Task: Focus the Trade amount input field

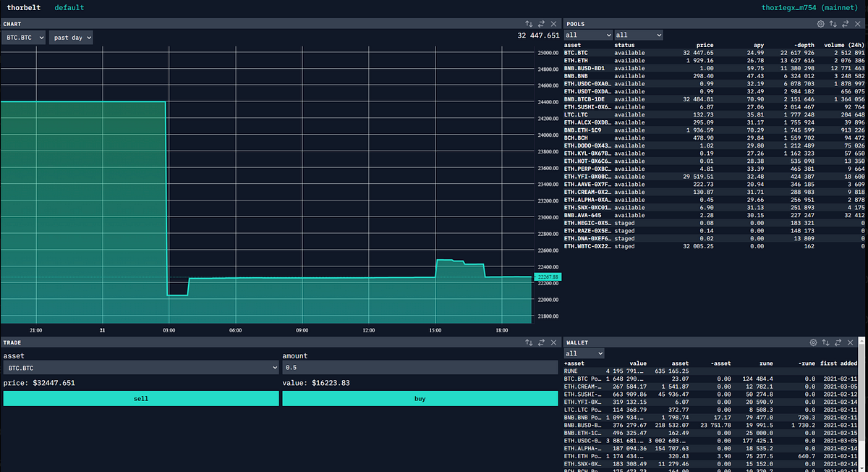Action: click(x=420, y=368)
